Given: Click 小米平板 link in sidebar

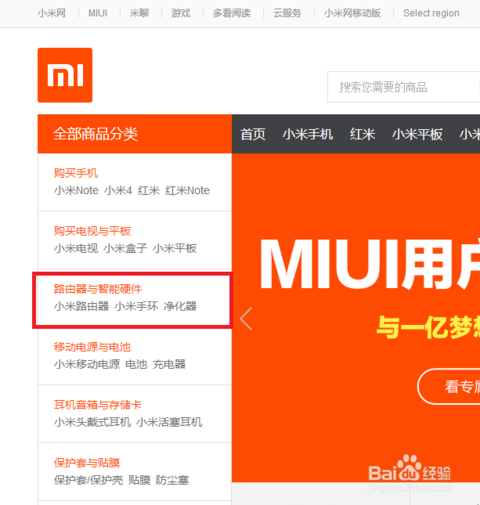Looking at the screenshot, I should click(175, 248).
